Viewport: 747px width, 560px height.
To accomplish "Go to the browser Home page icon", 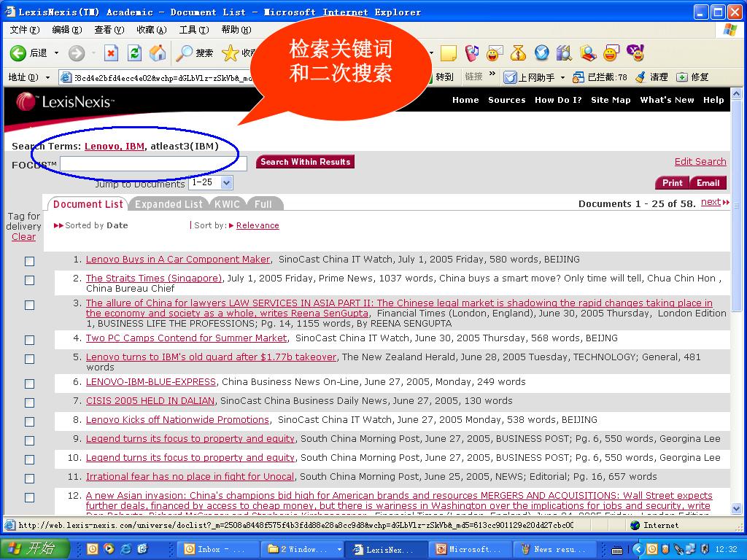I will 158,52.
